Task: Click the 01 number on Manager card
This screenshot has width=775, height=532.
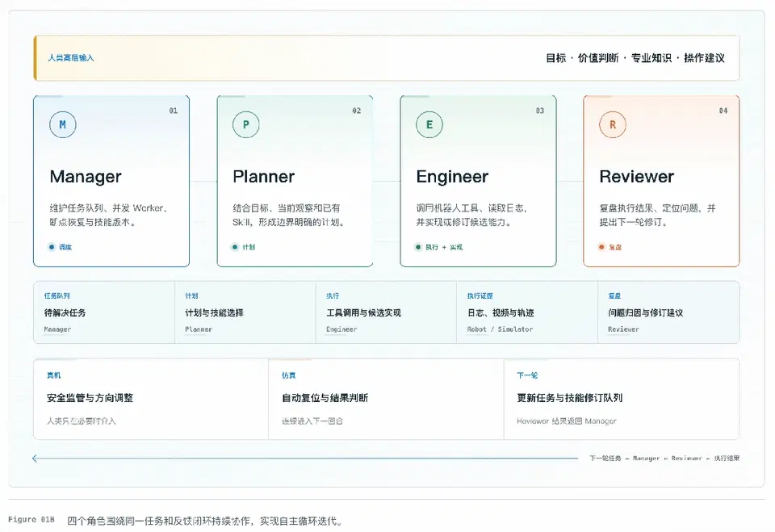Action: point(174,111)
